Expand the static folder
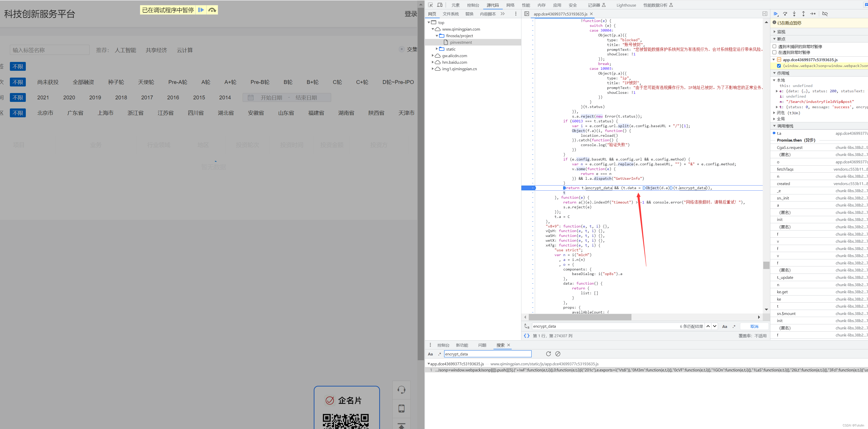Image resolution: width=868 pixels, height=429 pixels. [x=437, y=49]
